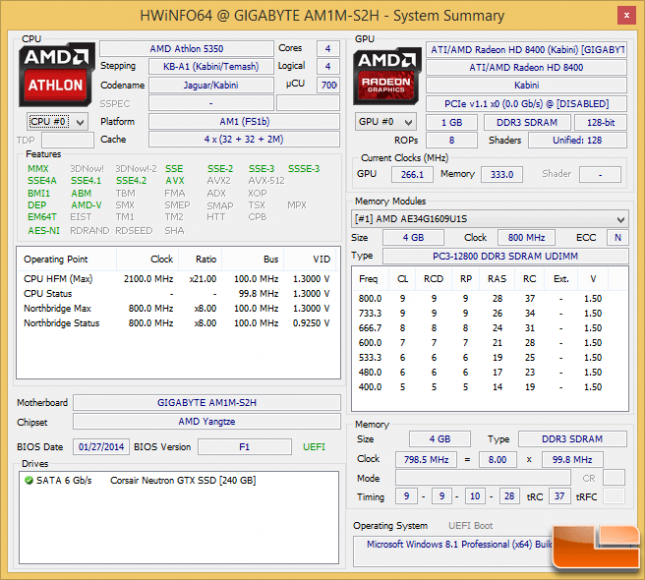Click the green SATA drive status icon
The height and width of the screenshot is (580, 645).
click(29, 480)
